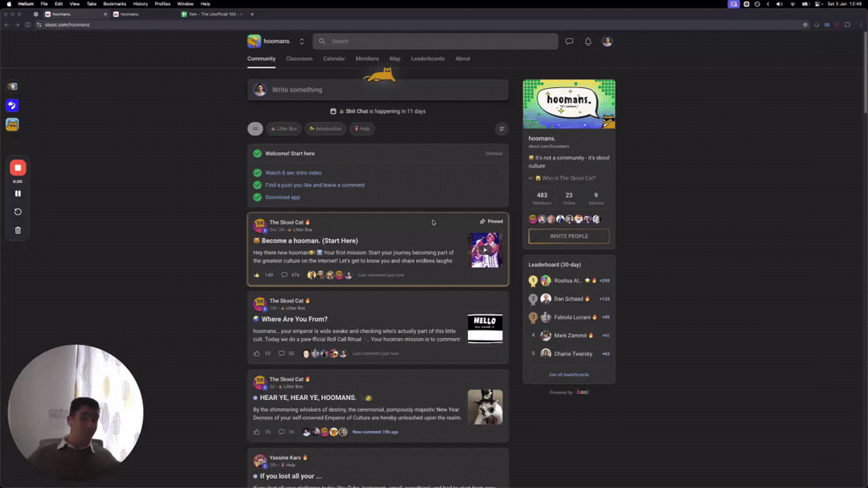Click the checkmark next to Watch intro video

[x=258, y=173]
